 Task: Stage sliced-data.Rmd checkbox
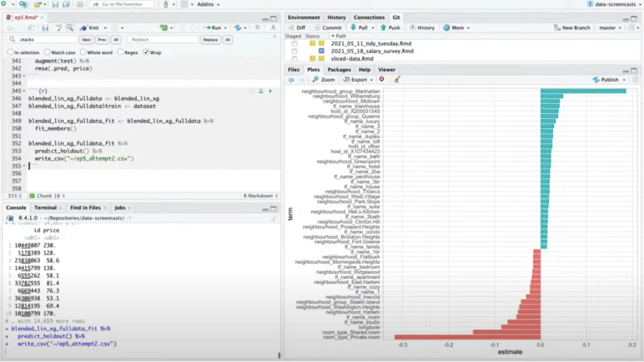295,59
